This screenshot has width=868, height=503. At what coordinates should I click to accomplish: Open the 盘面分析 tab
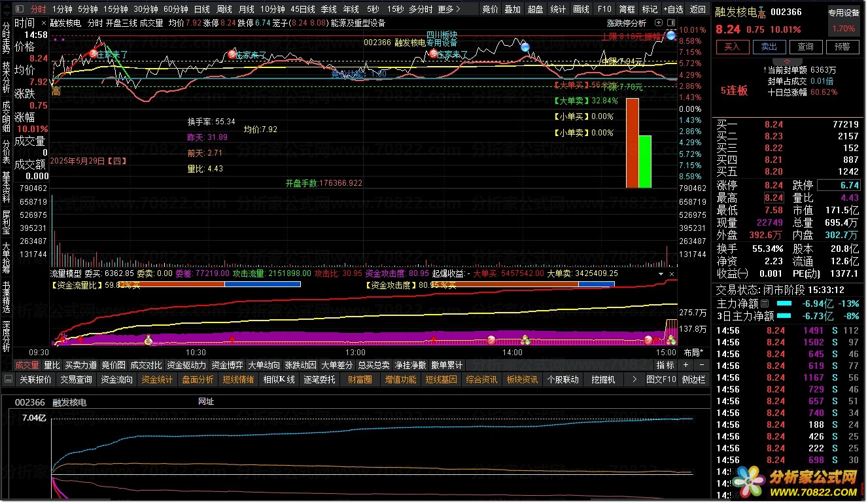pos(198,379)
